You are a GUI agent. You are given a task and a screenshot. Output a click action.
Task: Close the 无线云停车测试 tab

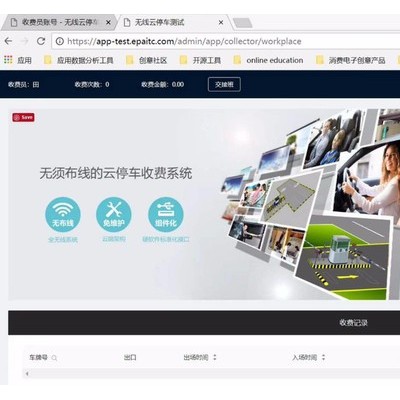point(221,23)
